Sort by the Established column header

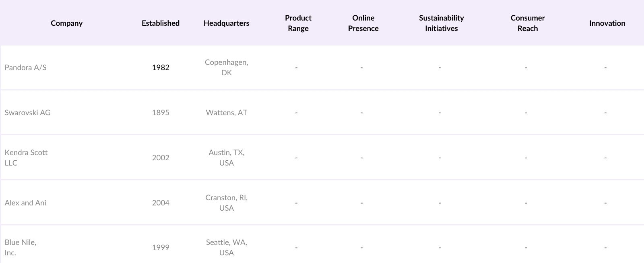click(160, 23)
